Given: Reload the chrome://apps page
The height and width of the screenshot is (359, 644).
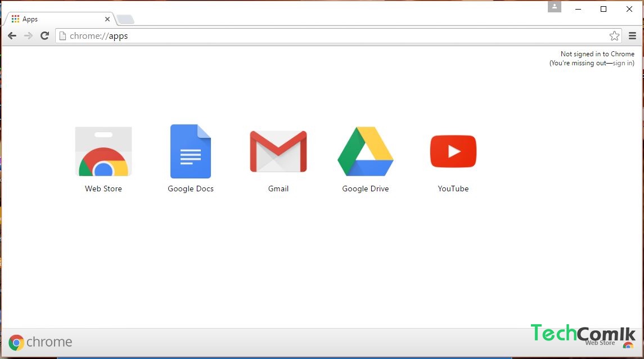Looking at the screenshot, I should [x=45, y=36].
